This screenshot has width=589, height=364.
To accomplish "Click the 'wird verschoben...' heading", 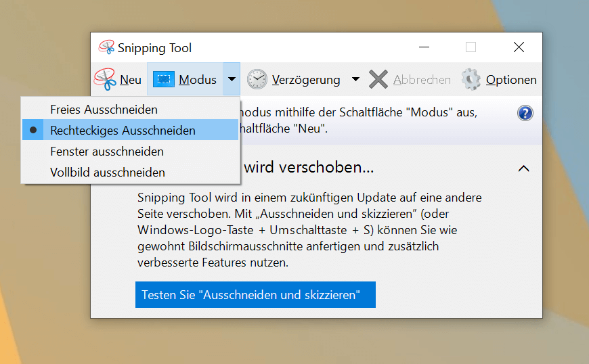I will (309, 167).
